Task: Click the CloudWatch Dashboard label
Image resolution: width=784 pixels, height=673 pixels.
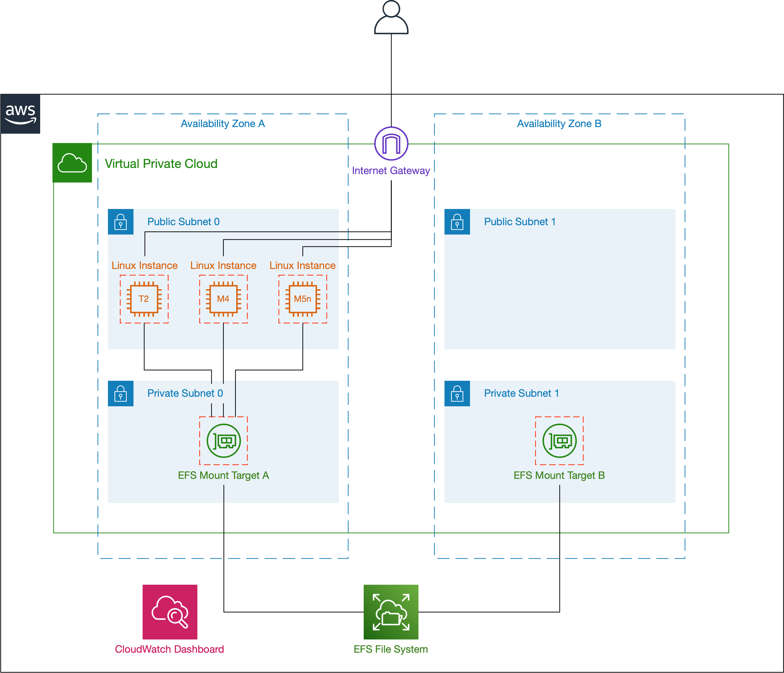Action: pos(170,649)
